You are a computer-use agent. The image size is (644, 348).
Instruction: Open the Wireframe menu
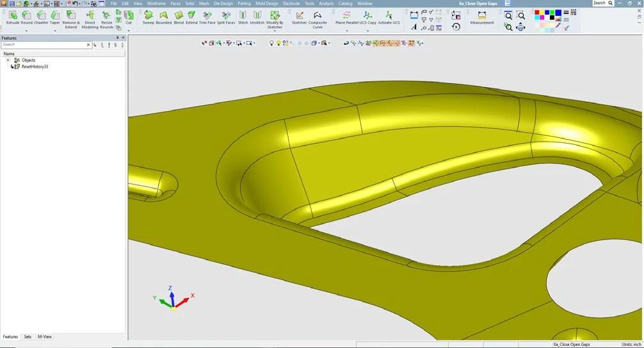(156, 3)
